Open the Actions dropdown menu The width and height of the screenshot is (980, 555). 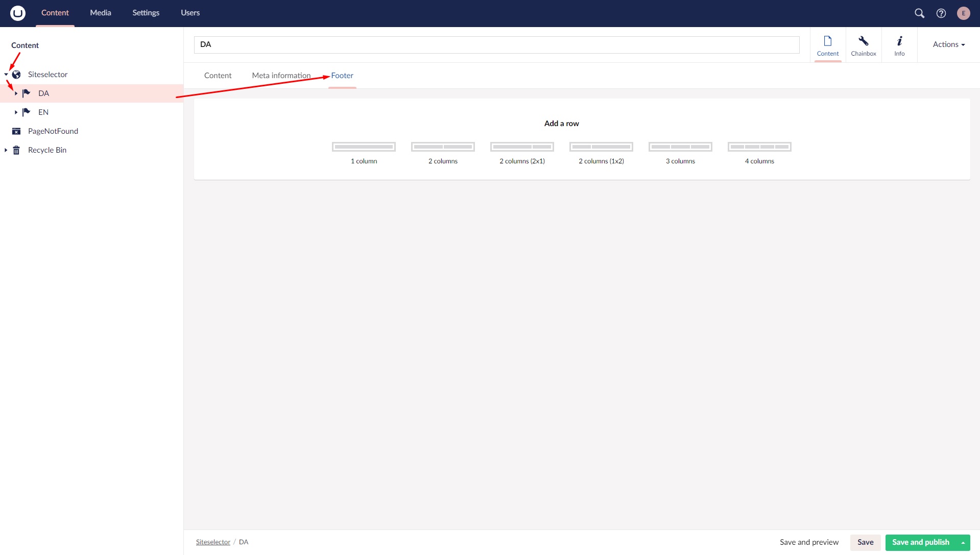(948, 44)
